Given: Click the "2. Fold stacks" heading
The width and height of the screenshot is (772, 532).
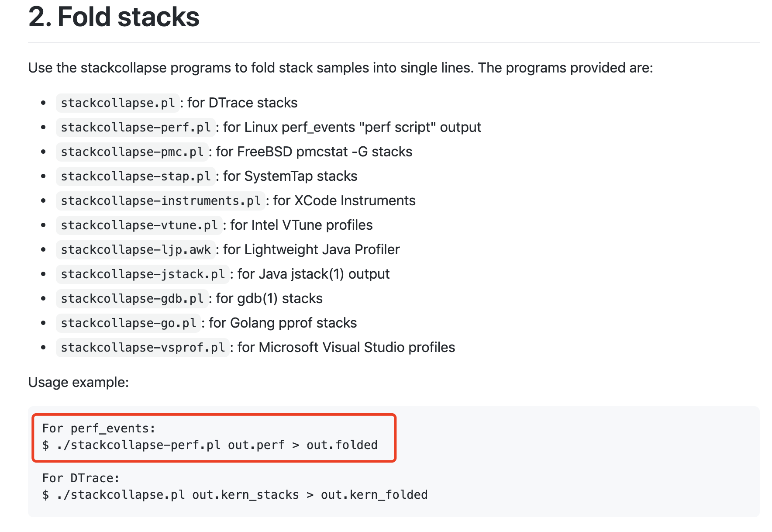Looking at the screenshot, I should pyautogui.click(x=114, y=17).
